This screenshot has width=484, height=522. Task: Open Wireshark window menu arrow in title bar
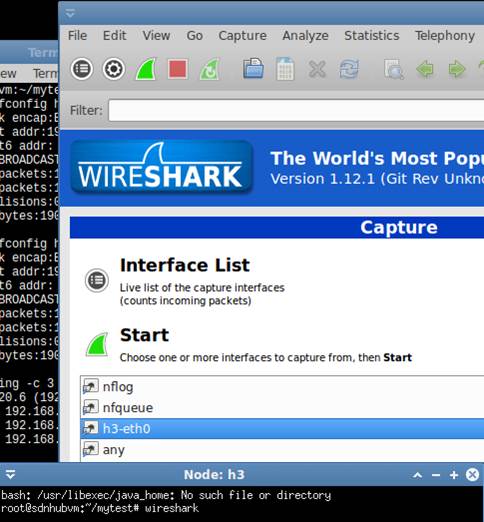point(70,14)
